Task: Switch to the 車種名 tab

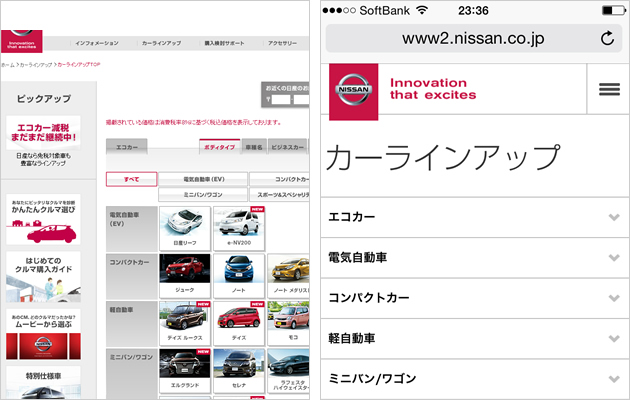Action: point(254,147)
